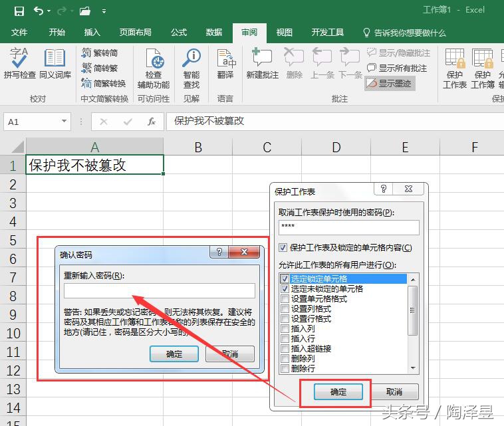Viewport: 504px width, 426px height.
Task: Go to 上一条 previous comment
Action: [322, 63]
